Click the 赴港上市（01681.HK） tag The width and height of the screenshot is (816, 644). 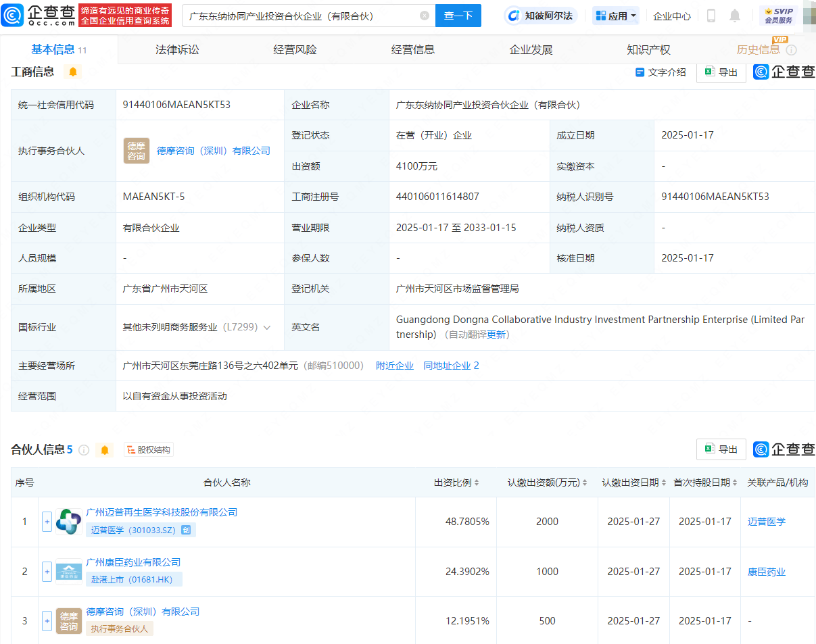point(134,579)
